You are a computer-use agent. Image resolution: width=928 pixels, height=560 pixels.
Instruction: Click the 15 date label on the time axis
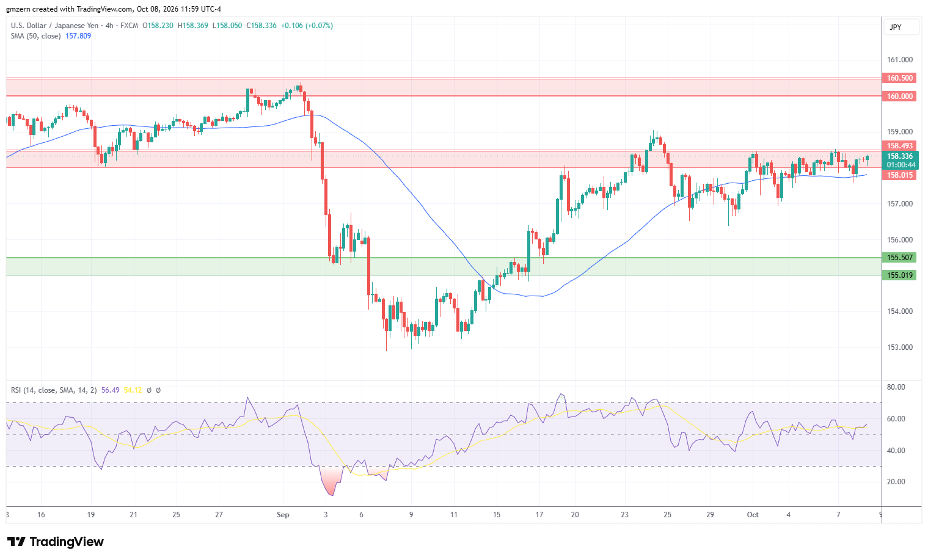(x=497, y=515)
